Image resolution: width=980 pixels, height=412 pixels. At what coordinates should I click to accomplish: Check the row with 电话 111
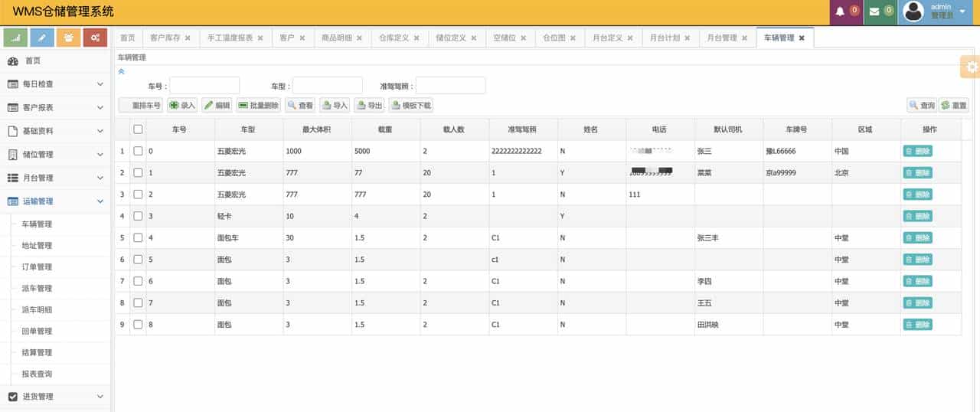[x=138, y=195]
